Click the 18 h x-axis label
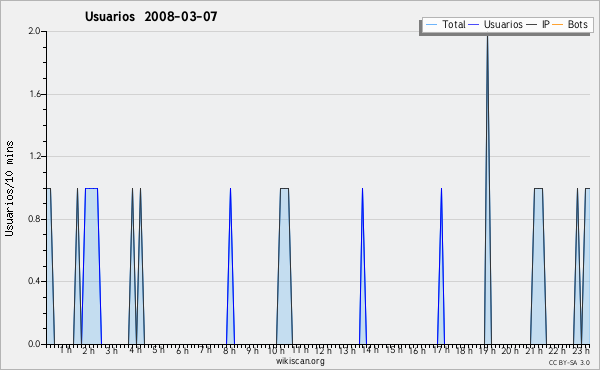The image size is (600, 370). point(464,350)
